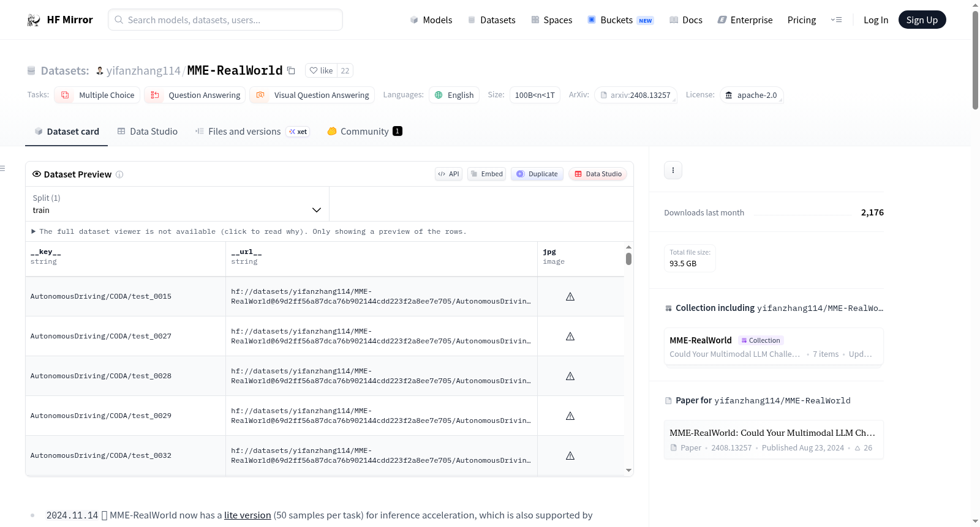Open the Docs page
The height and width of the screenshot is (527, 980).
pos(685,20)
